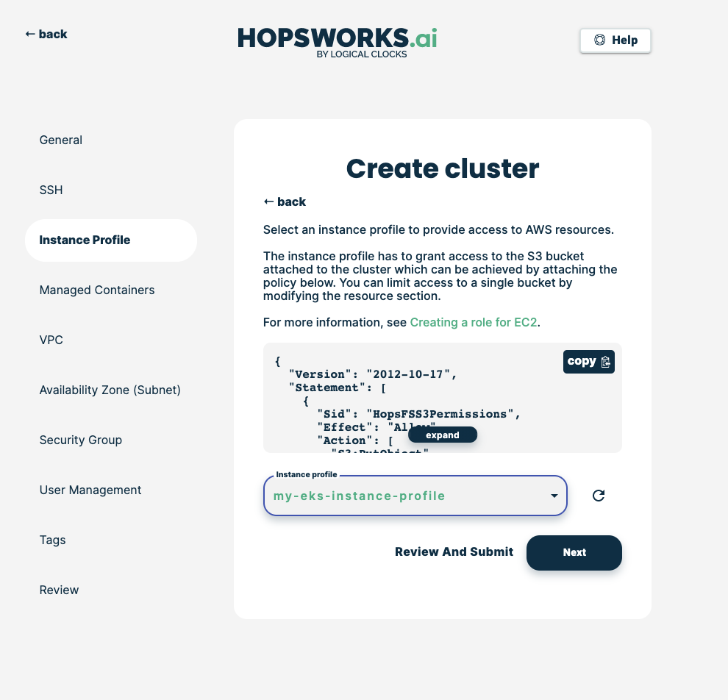The image size is (728, 700).
Task: Click the Hopsworks.ai logo
Action: 338,41
